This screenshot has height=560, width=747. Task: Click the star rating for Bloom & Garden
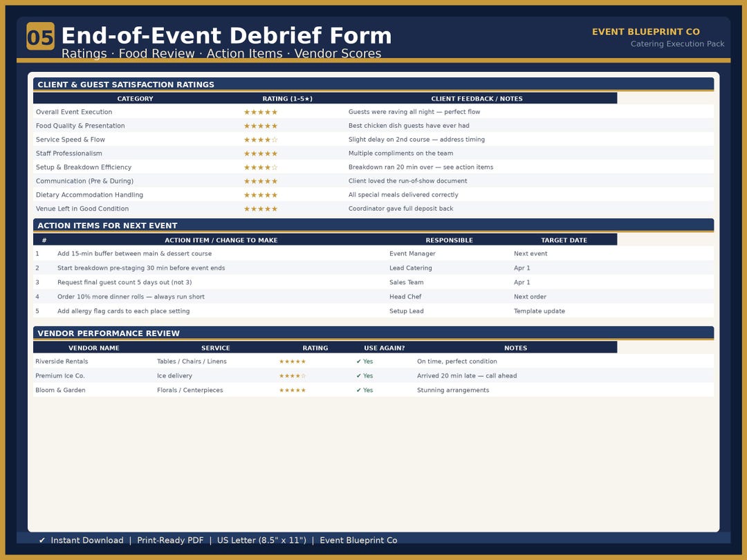293,391
